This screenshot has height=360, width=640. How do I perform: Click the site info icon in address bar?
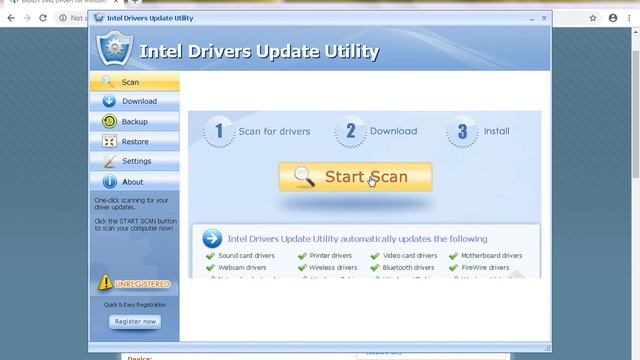(63, 18)
